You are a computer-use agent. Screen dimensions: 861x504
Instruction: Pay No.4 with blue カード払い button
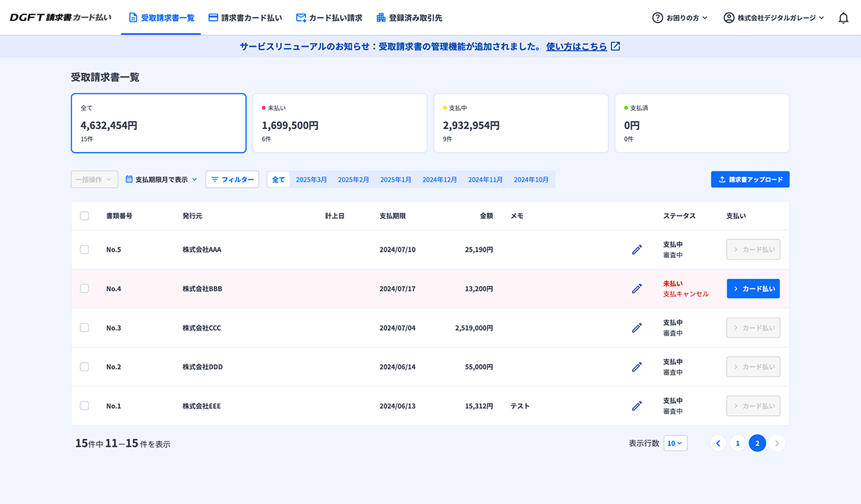click(x=753, y=288)
